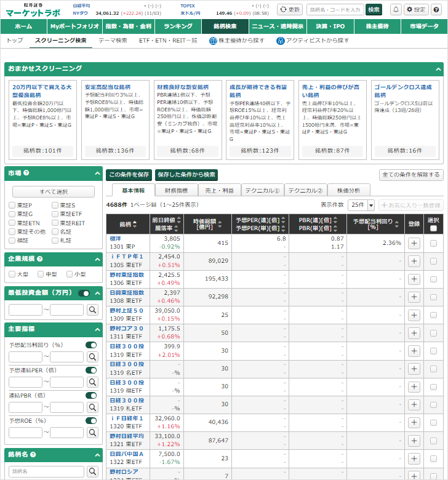Click the plus register icon for 野村日経平均 row
This screenshot has height=480, width=448.
[x=414, y=441]
